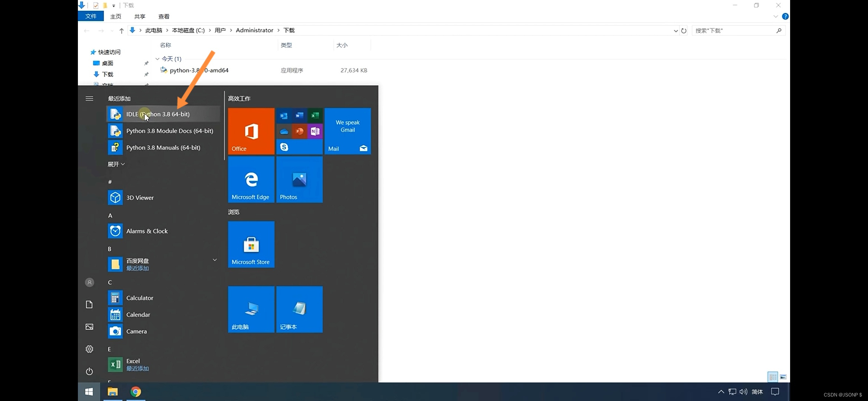
Task: Expand 展开 recently added list
Action: pyautogui.click(x=116, y=164)
